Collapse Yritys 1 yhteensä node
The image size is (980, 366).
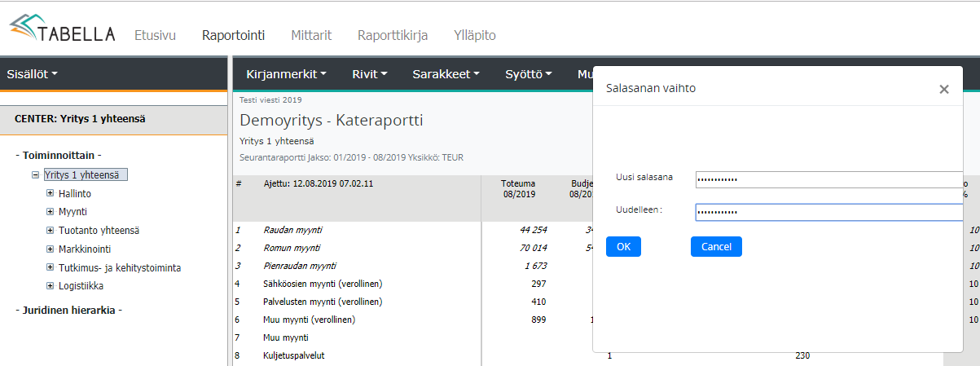(35, 174)
